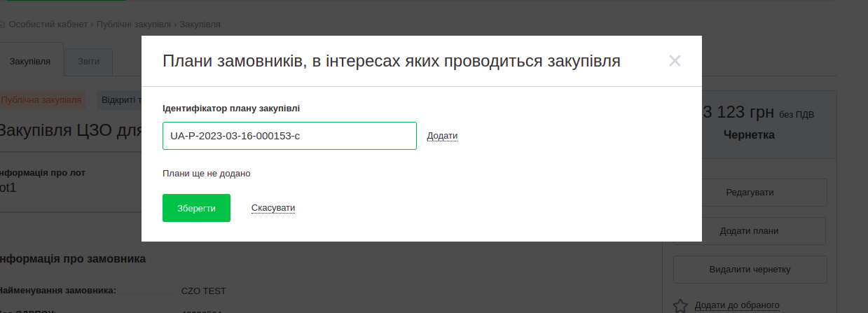Close the plans dialog with the X icon
The image size is (868, 313).
(675, 61)
